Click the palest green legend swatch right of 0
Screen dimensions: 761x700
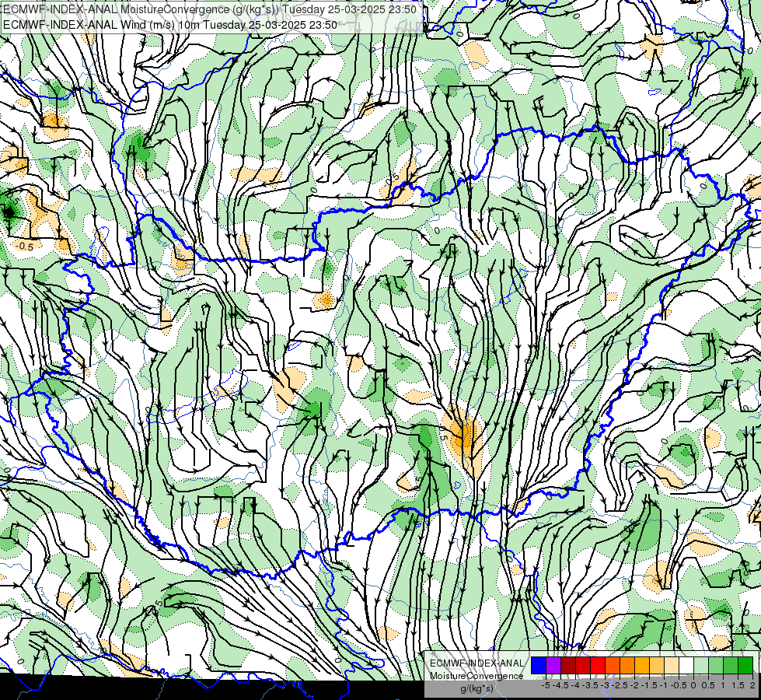pyautogui.click(x=701, y=666)
